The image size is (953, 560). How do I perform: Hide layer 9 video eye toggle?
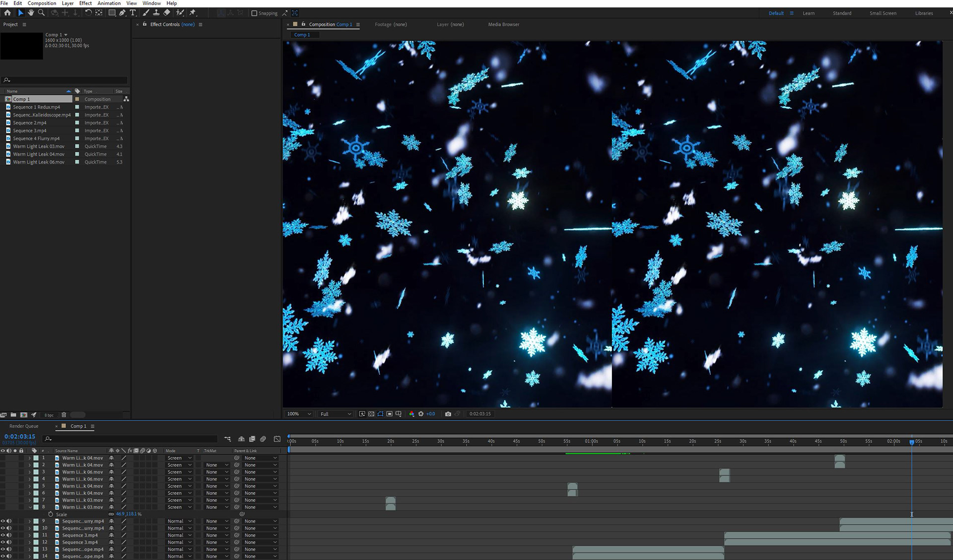[x=3, y=521]
